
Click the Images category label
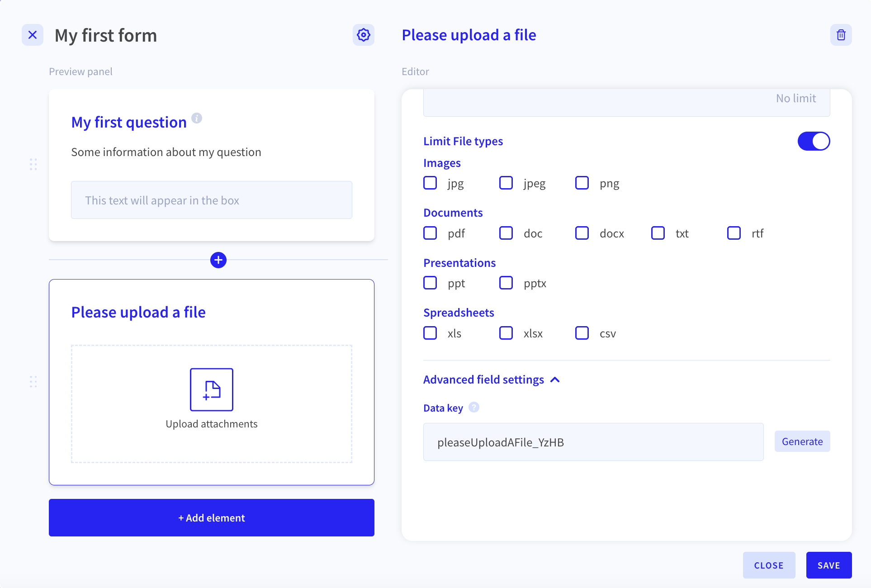click(442, 163)
